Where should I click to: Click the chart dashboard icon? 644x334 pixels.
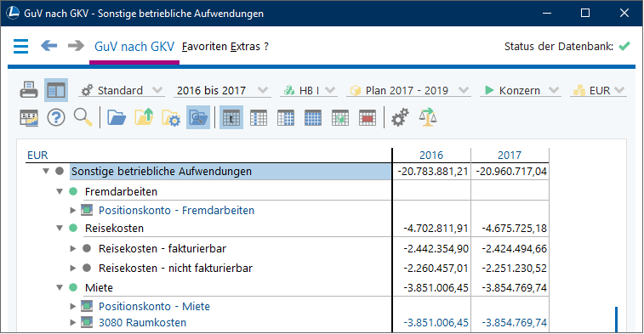tap(29, 118)
